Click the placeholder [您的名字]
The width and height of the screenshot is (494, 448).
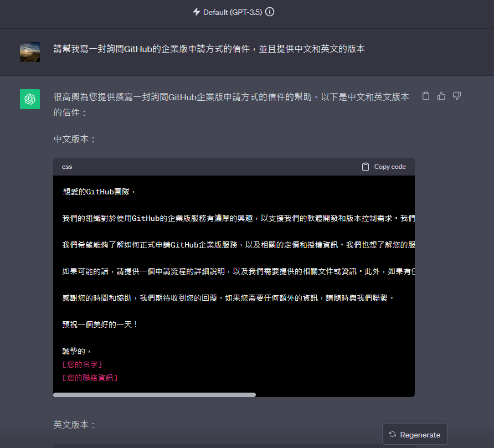point(83,364)
